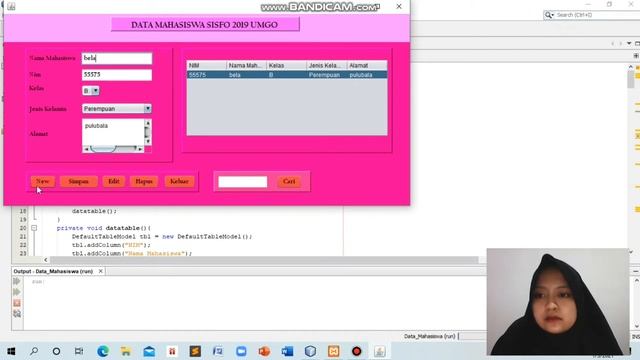The width and height of the screenshot is (640, 360).
Task: Open the Zoom app from the taskbar
Action: pos(241,351)
